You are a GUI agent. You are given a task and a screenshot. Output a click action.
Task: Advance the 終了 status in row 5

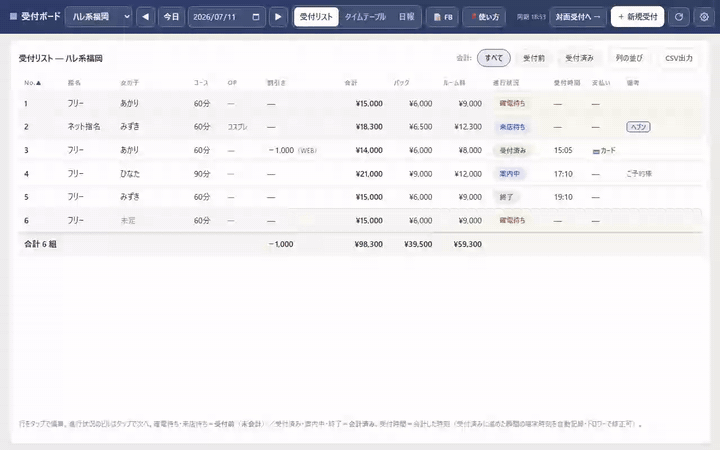click(x=506, y=197)
